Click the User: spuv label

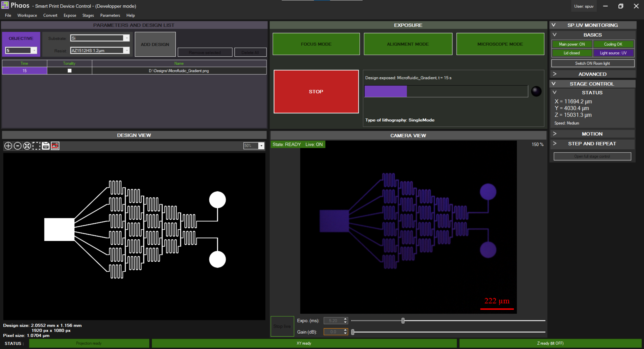click(x=584, y=6)
